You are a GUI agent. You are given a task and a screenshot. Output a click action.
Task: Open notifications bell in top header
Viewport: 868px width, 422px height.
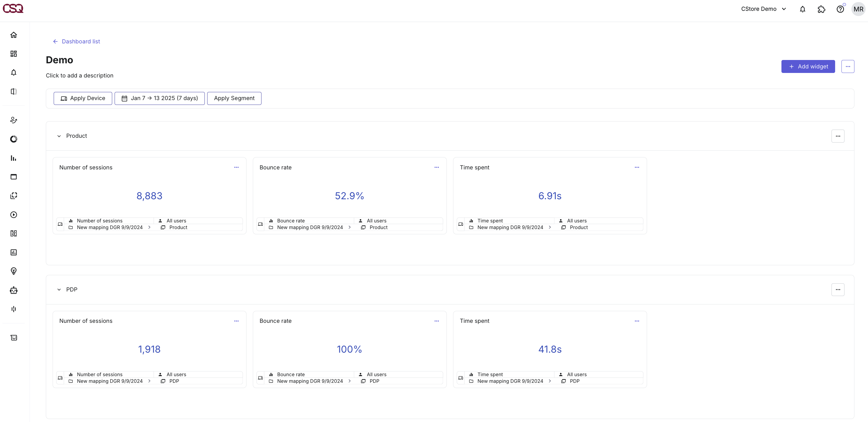[802, 9]
